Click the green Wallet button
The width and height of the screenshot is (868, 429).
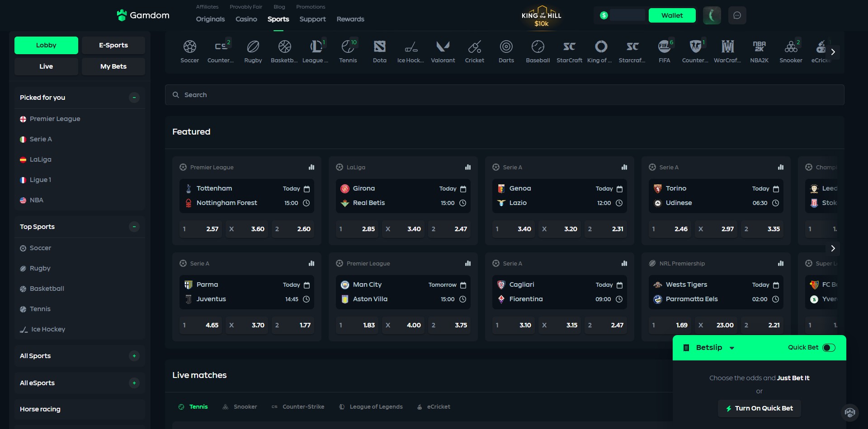[672, 15]
